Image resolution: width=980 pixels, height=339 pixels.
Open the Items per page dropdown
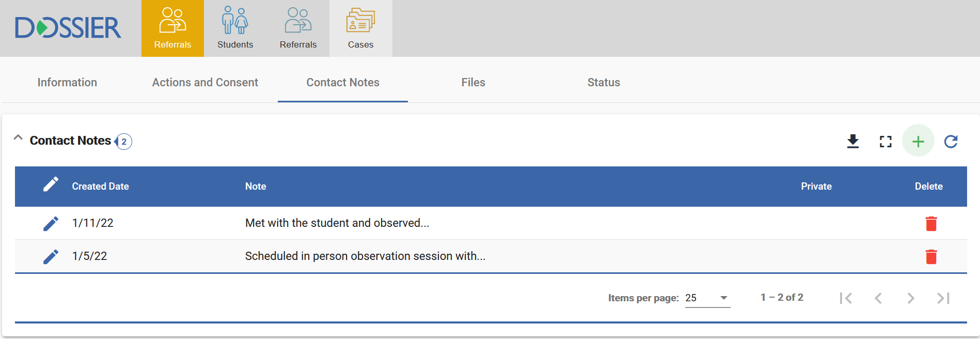coord(707,298)
